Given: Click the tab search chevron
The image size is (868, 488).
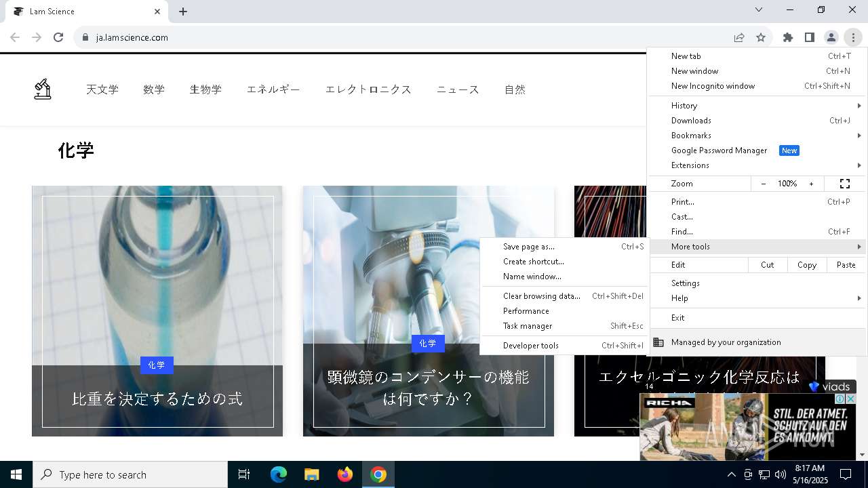Looking at the screenshot, I should coord(759,9).
